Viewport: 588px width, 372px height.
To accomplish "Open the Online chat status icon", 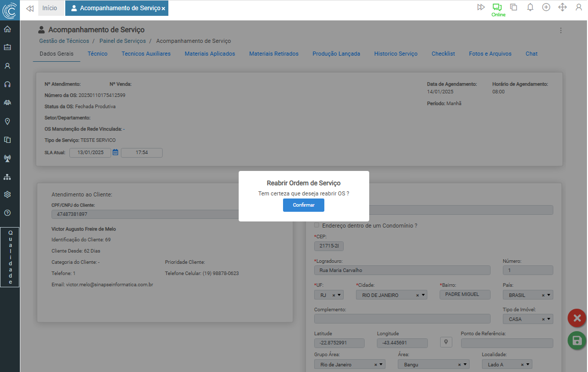I will click(497, 7).
